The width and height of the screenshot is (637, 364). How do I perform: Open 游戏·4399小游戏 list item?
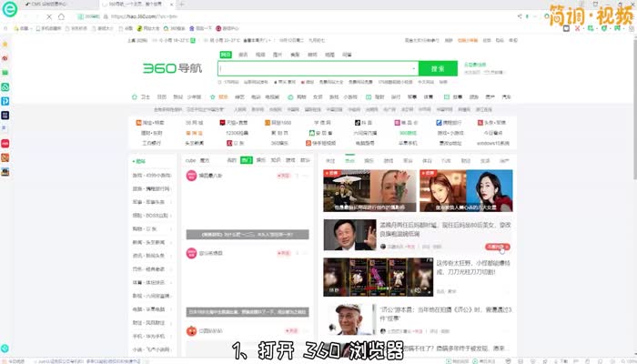(x=152, y=176)
